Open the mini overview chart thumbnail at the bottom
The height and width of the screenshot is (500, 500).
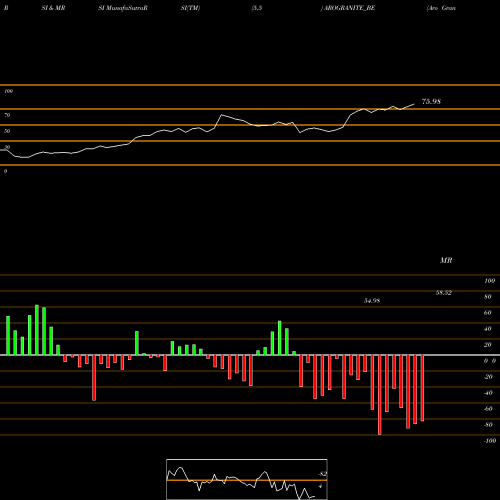[247, 479]
